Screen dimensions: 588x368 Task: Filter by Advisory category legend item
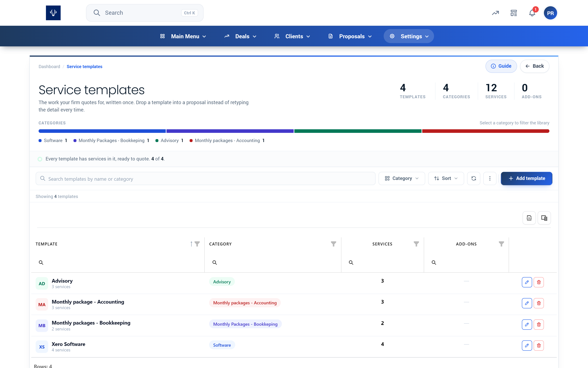coord(169,140)
